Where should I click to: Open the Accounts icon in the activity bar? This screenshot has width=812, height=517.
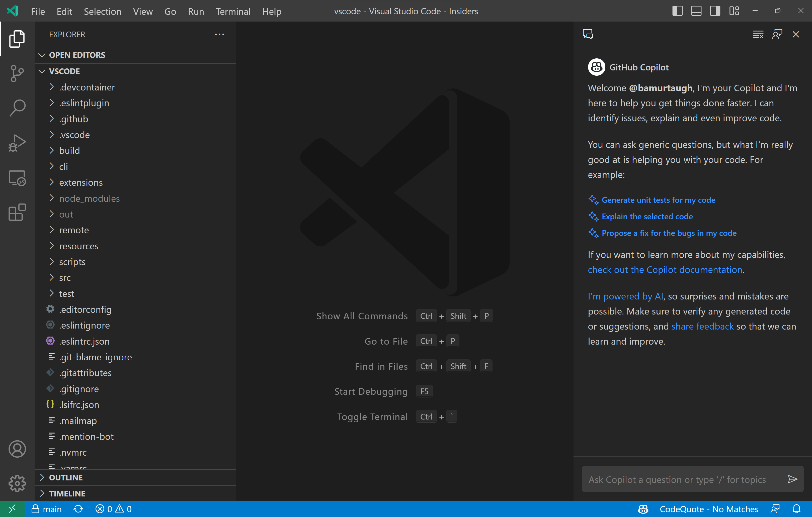17,449
